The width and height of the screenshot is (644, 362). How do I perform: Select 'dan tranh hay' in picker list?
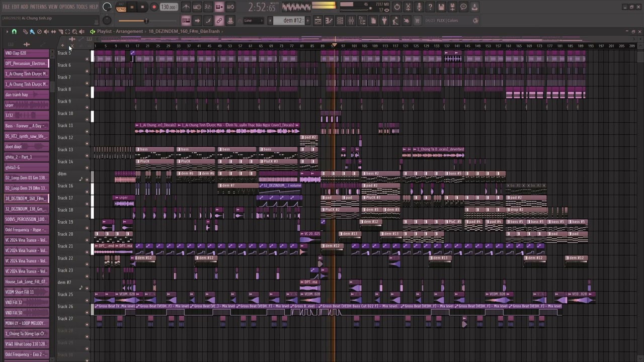tap(27, 95)
